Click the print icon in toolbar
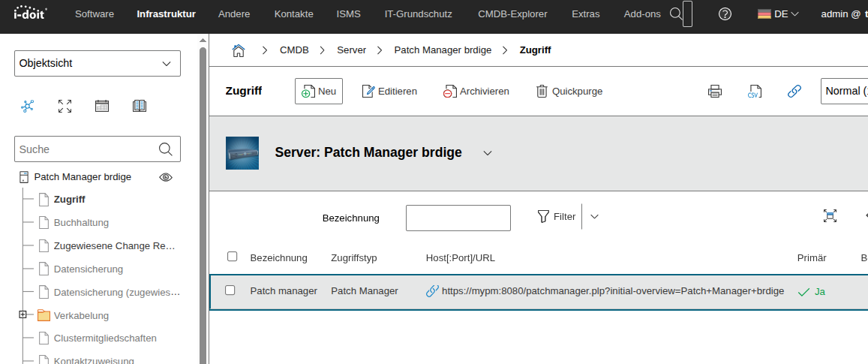This screenshot has width=868, height=364. point(714,92)
